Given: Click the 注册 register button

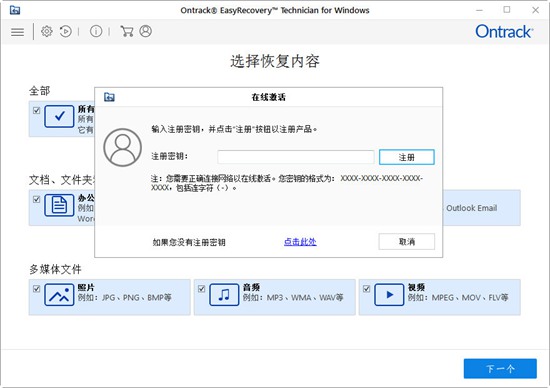Looking at the screenshot, I should click(x=407, y=157).
